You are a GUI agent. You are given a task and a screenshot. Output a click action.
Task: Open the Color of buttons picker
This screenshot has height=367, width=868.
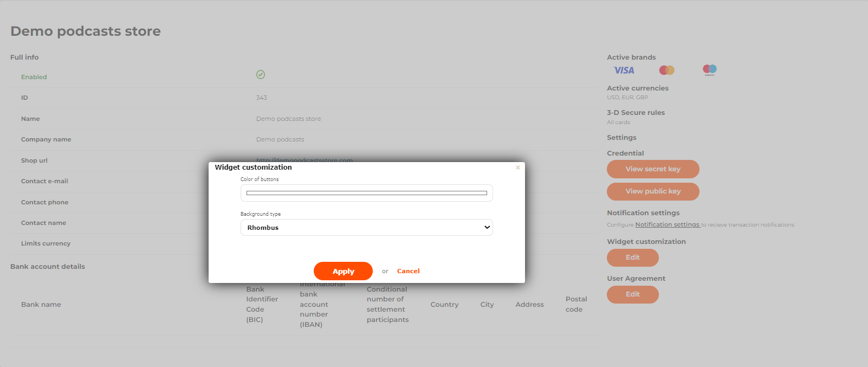pos(367,193)
